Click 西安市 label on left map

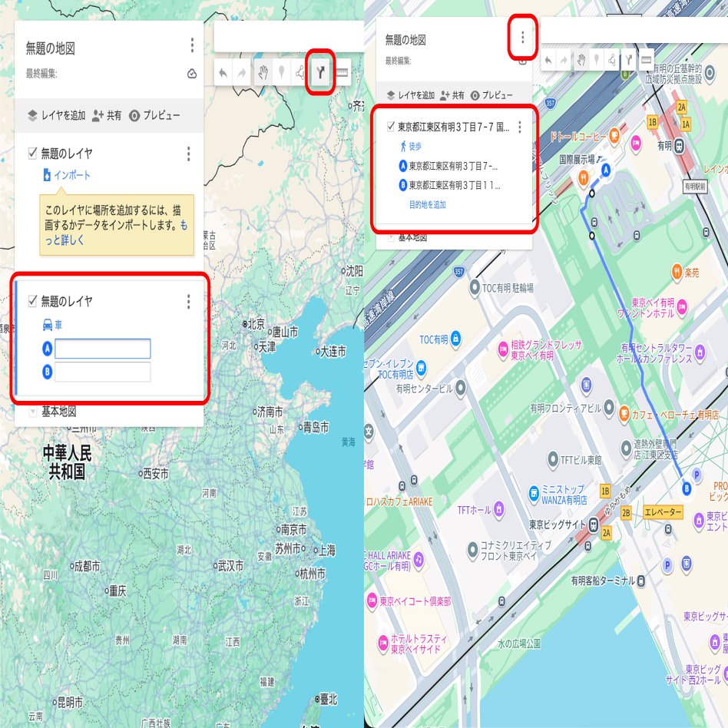click(156, 474)
